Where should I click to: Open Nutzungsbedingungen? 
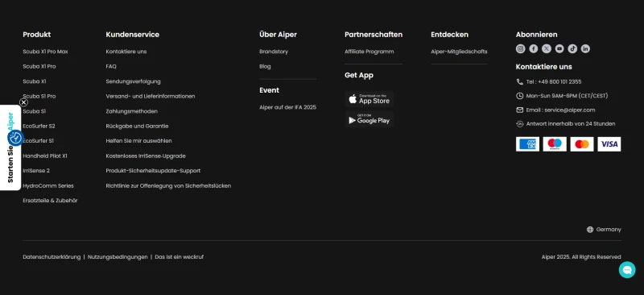tap(118, 257)
